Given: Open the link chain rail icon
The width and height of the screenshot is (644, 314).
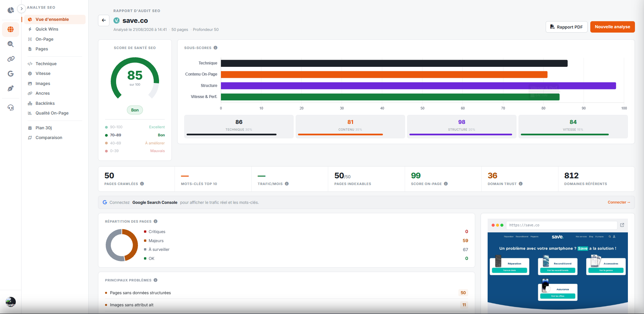Looking at the screenshot, I should [11, 59].
